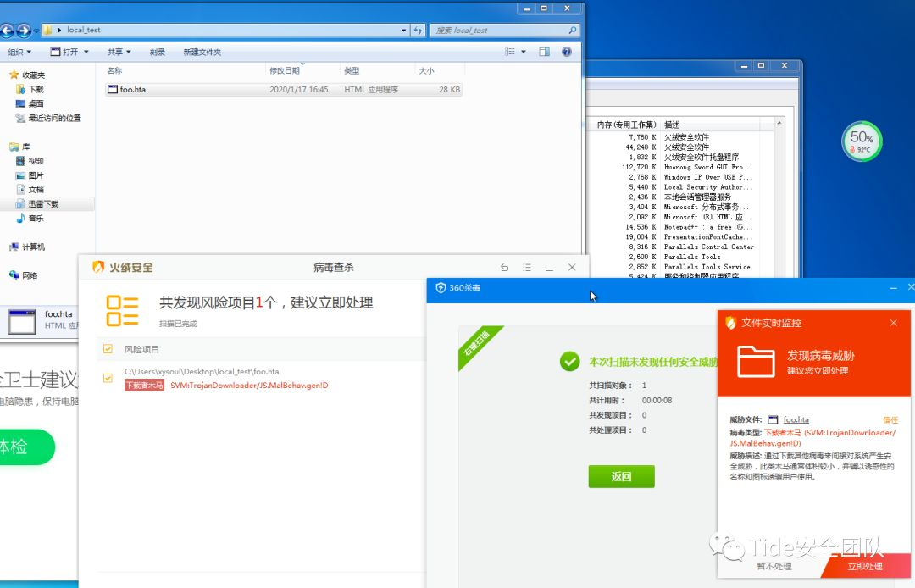The image size is (915, 588).
Task: Toggle the Explorer preview pane icon
Action: click(545, 52)
